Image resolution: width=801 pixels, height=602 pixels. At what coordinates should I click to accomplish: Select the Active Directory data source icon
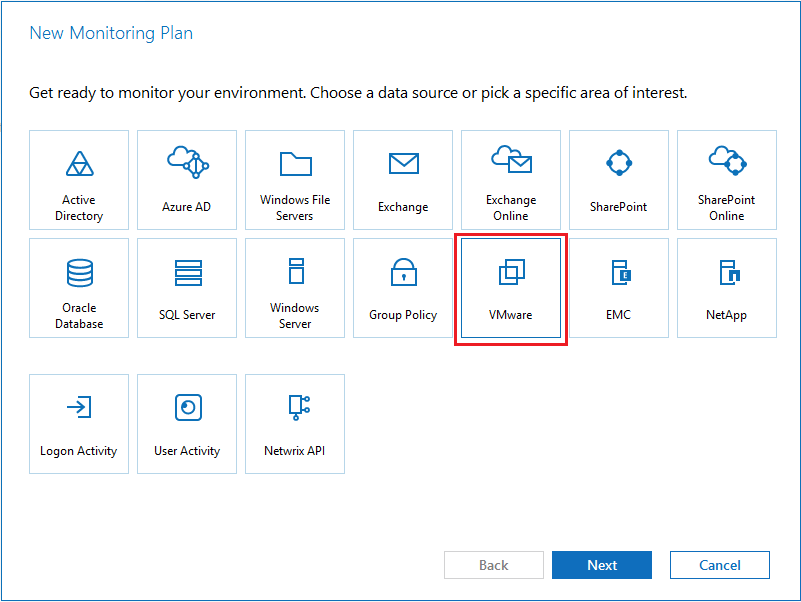click(80, 164)
